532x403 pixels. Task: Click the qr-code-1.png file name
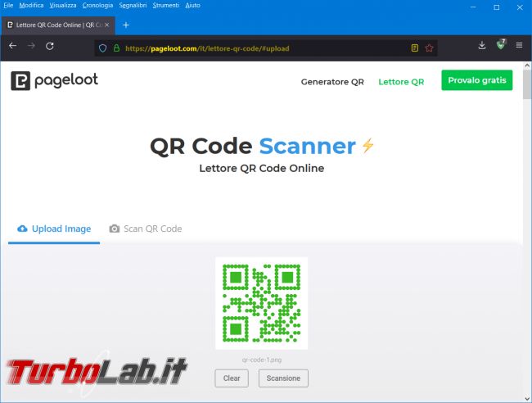point(262,360)
